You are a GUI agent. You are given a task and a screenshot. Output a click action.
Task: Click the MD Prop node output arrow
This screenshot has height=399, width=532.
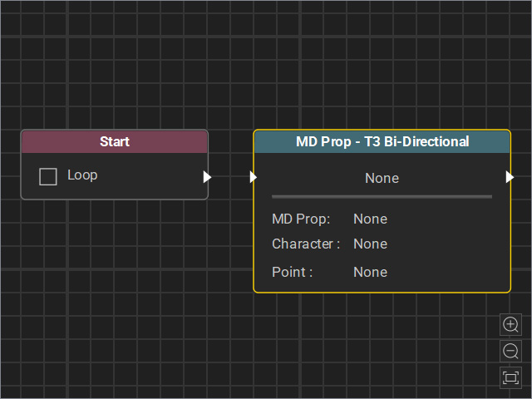tap(510, 177)
